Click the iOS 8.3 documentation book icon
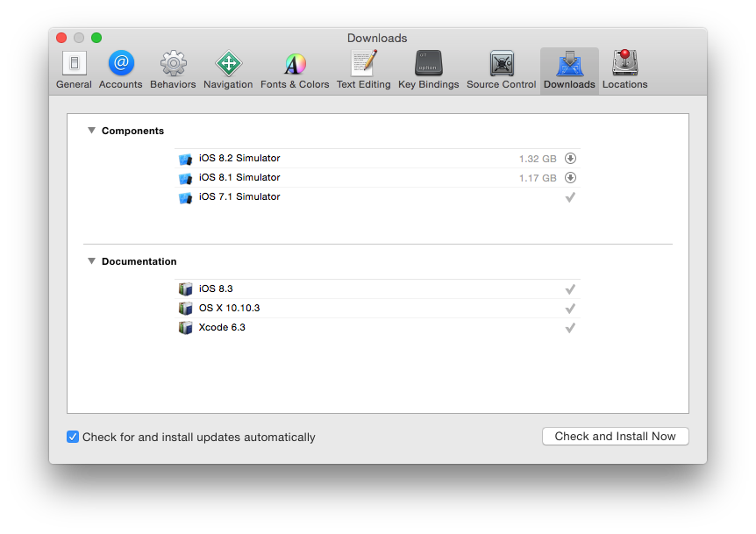756x534 pixels. click(x=186, y=289)
